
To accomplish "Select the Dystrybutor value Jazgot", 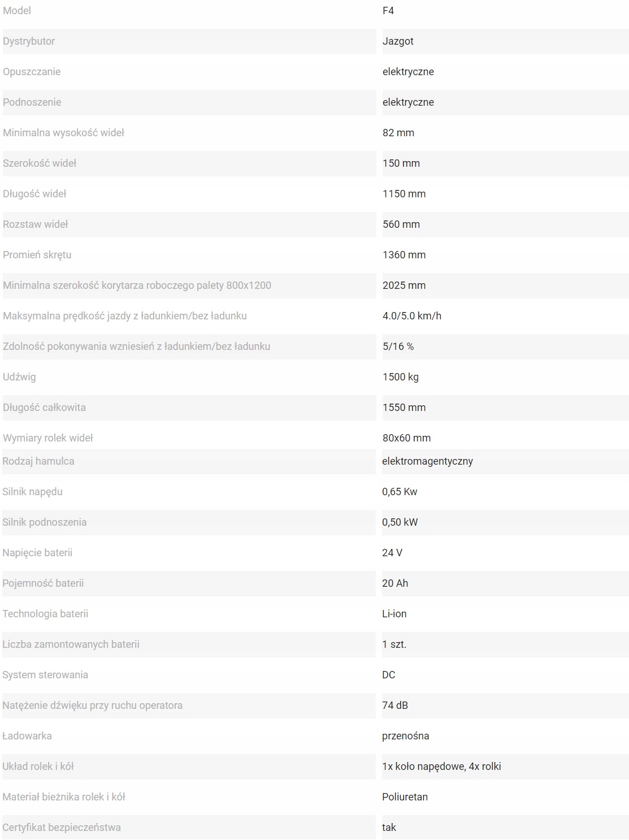I will point(398,41).
